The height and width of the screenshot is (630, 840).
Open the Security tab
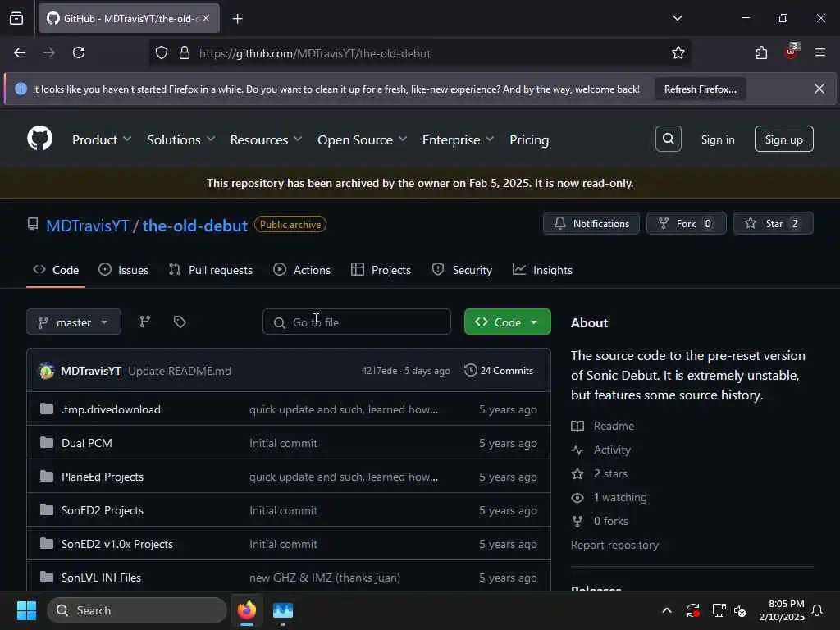tap(462, 270)
